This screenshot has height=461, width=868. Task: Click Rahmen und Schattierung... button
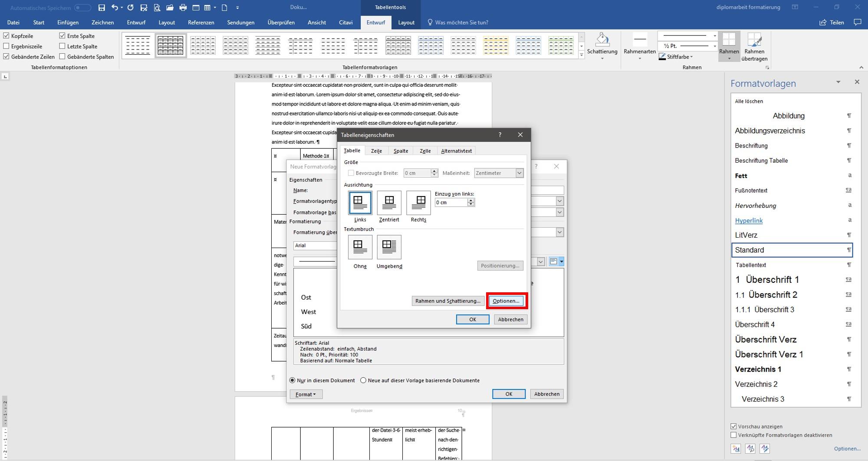click(x=448, y=301)
